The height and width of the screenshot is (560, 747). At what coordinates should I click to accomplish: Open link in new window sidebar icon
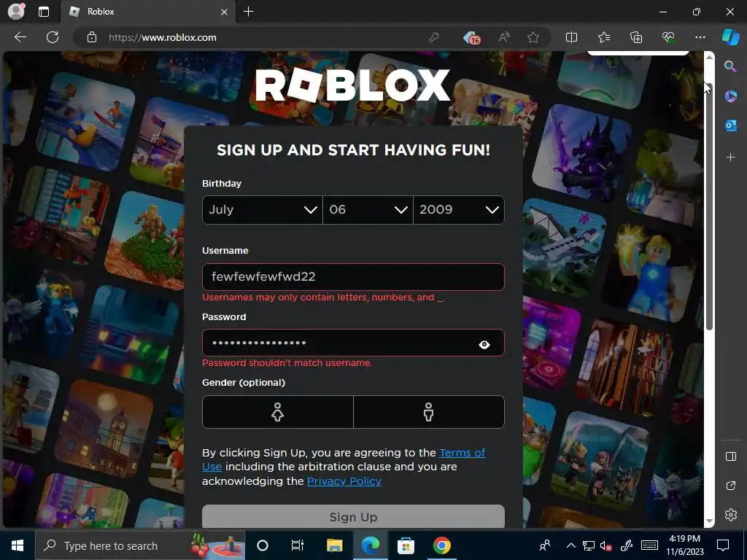click(x=730, y=486)
